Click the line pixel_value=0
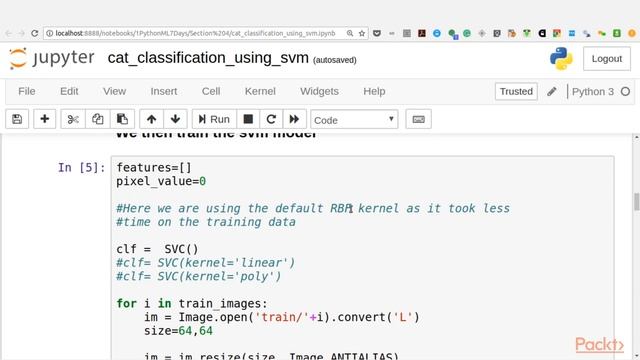The width and height of the screenshot is (640, 360). point(161,181)
